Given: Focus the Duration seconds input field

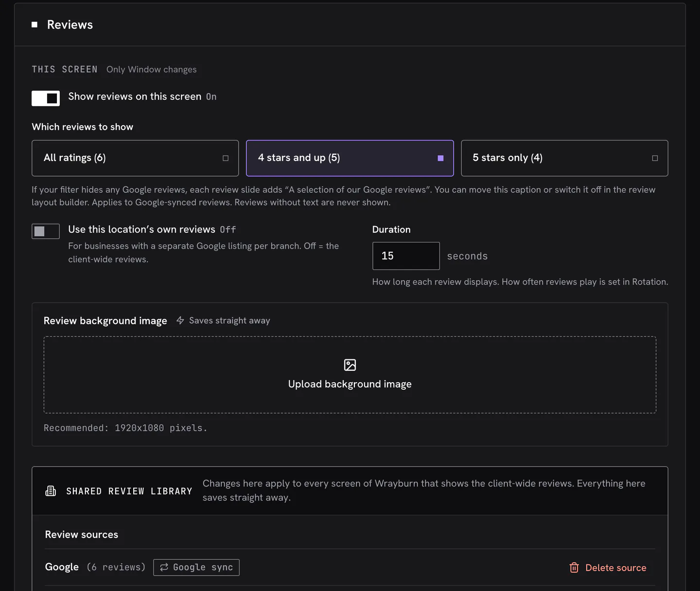Looking at the screenshot, I should (x=406, y=256).
